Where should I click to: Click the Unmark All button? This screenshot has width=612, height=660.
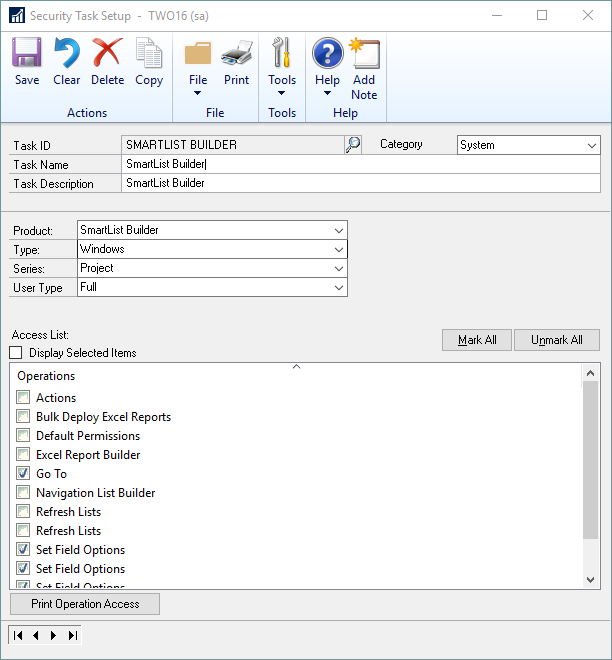[556, 340]
